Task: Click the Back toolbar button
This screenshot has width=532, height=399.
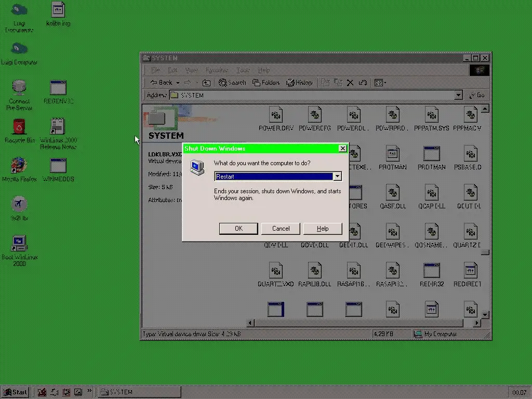Action: [162, 83]
